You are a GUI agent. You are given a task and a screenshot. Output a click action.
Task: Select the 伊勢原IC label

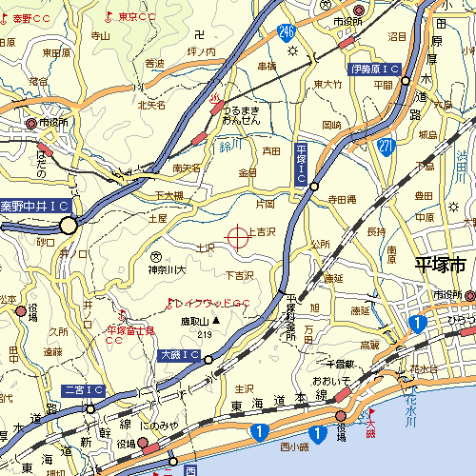[x=375, y=69]
